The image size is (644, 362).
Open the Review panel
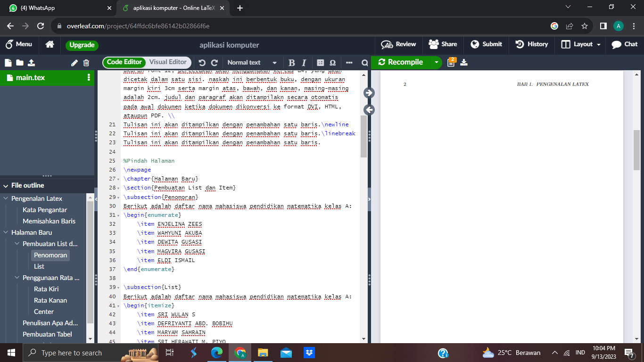coord(399,44)
